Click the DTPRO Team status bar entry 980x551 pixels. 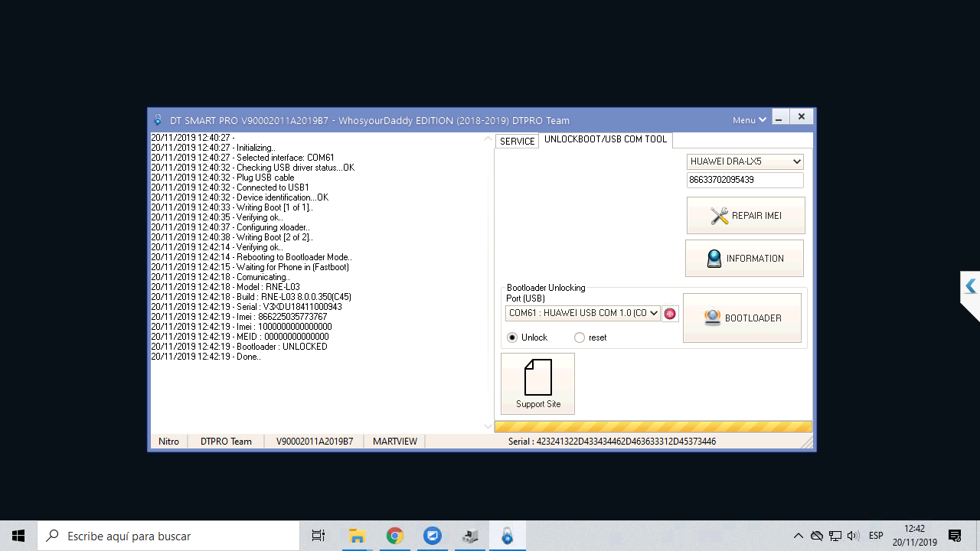click(226, 442)
